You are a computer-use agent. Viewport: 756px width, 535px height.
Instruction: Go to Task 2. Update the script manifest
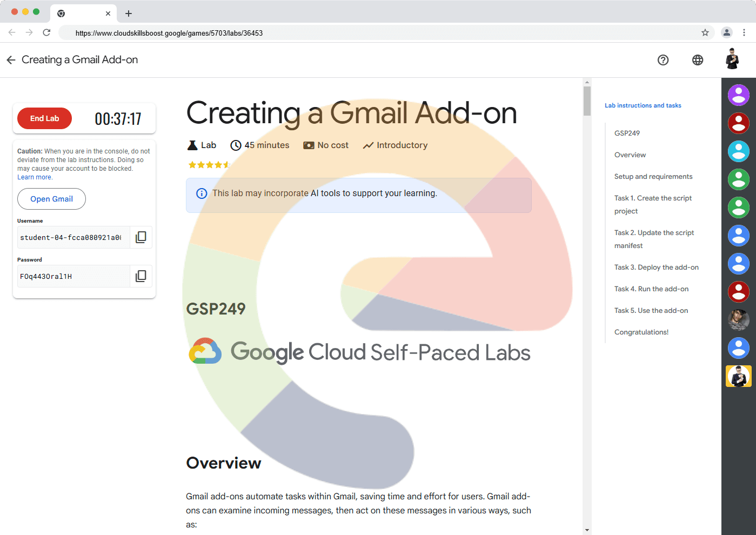(654, 239)
